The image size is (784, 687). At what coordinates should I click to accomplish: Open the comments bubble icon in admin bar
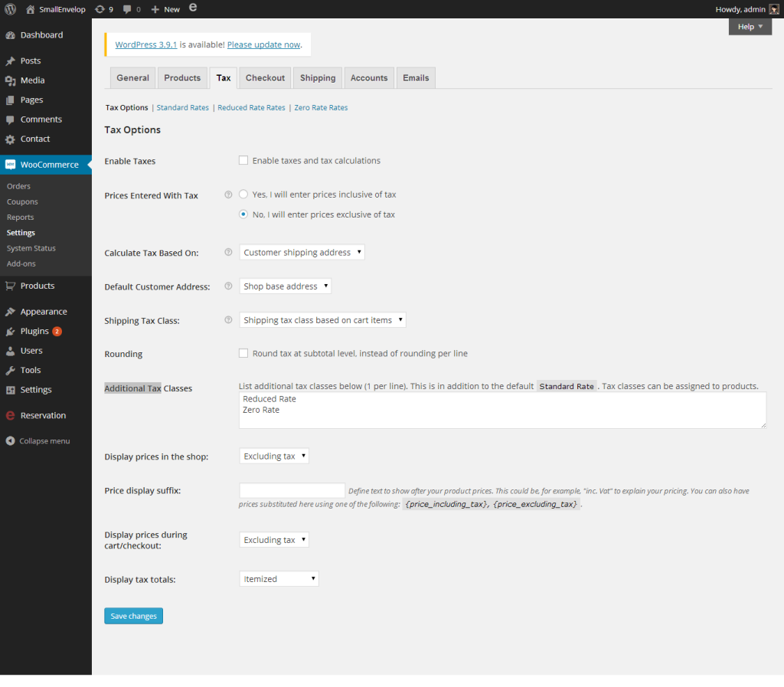128,9
